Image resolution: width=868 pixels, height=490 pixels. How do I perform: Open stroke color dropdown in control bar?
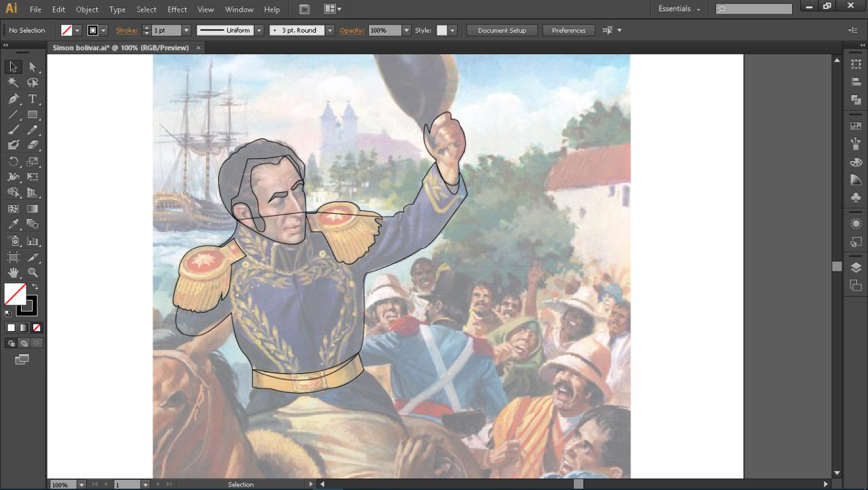click(x=104, y=31)
